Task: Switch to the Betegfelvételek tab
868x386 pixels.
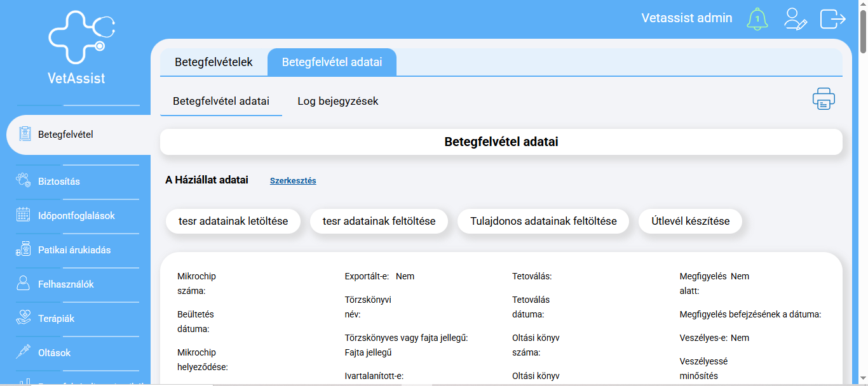Action: 214,62
